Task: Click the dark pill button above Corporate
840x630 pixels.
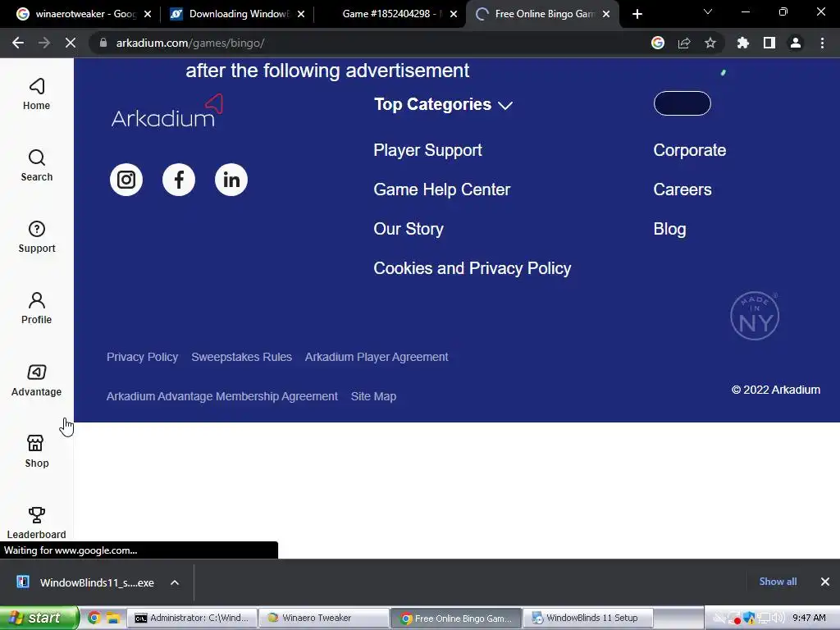Action: click(682, 103)
